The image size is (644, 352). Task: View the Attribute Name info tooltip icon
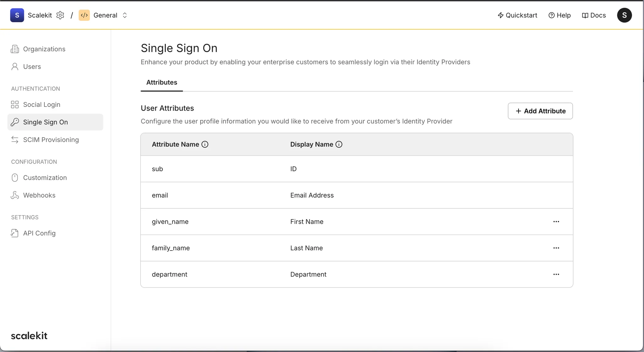tap(205, 144)
